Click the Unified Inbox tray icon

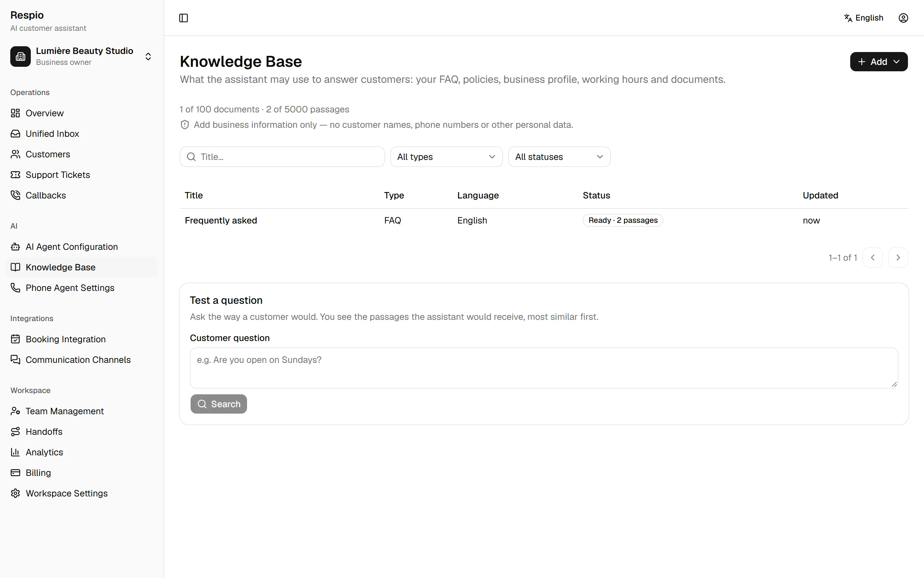[x=15, y=134]
